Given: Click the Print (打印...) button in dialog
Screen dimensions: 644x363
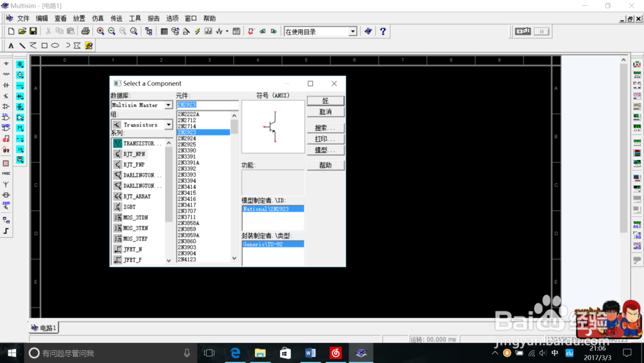Looking at the screenshot, I should coord(325,139).
